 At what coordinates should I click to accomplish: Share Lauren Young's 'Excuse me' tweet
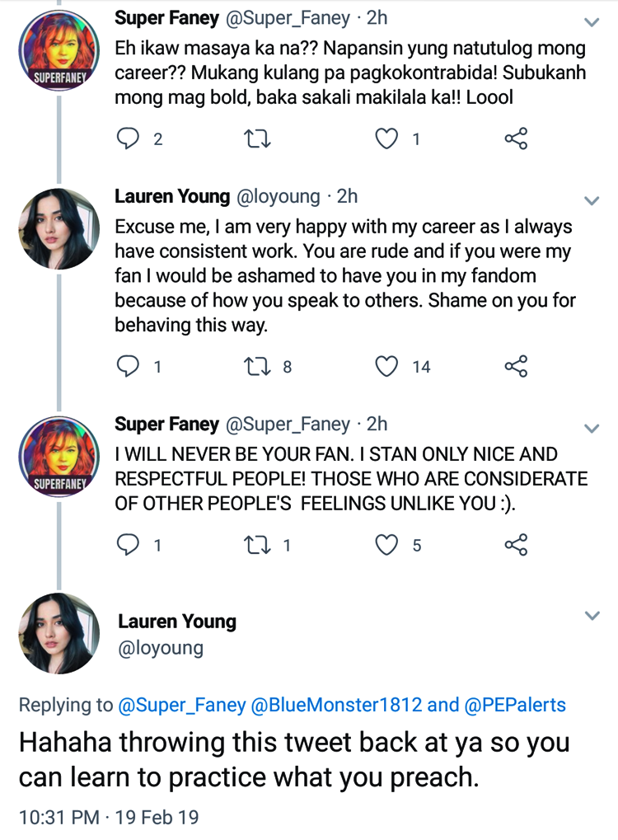pyautogui.click(x=516, y=366)
